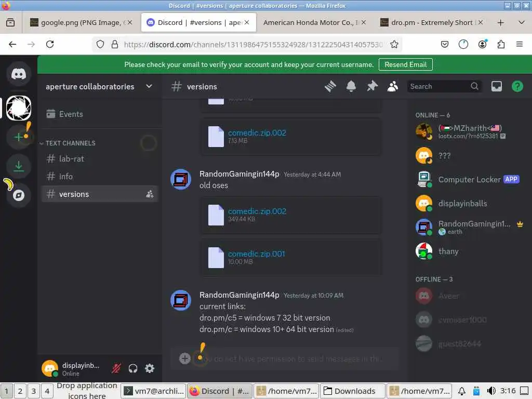This screenshot has width=532, height=399.
Task: Click Resend Email button
Action: click(x=405, y=64)
